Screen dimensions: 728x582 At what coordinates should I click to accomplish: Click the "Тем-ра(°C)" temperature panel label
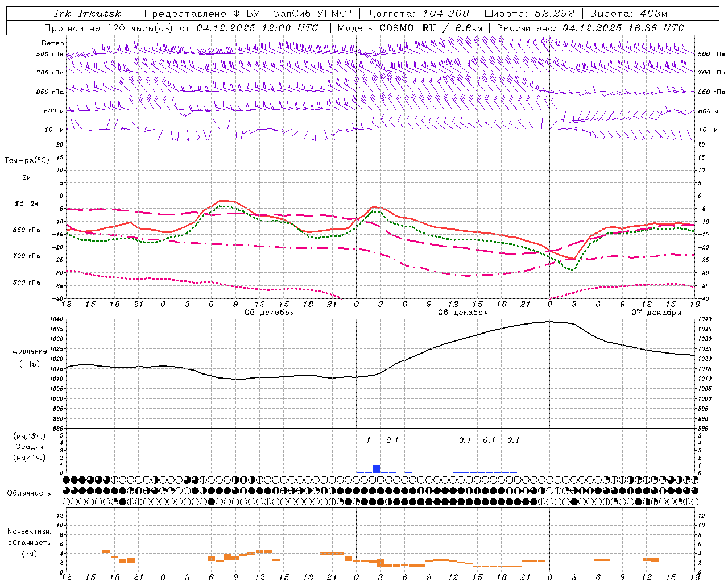tap(27, 161)
